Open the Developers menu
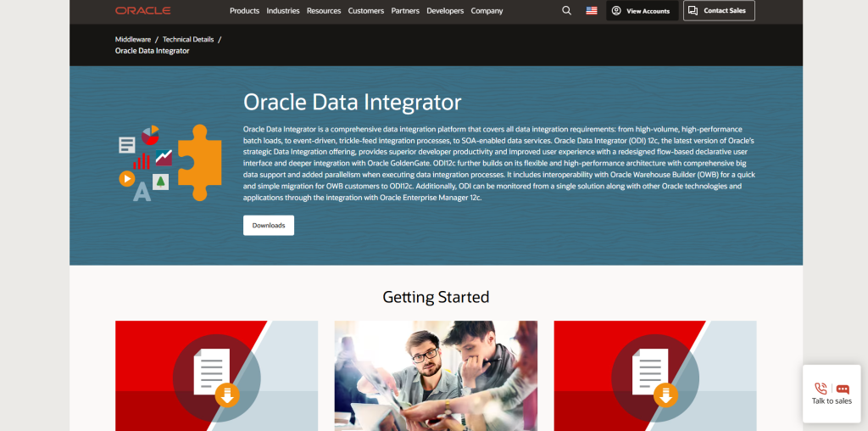The image size is (868, 431). pos(445,10)
